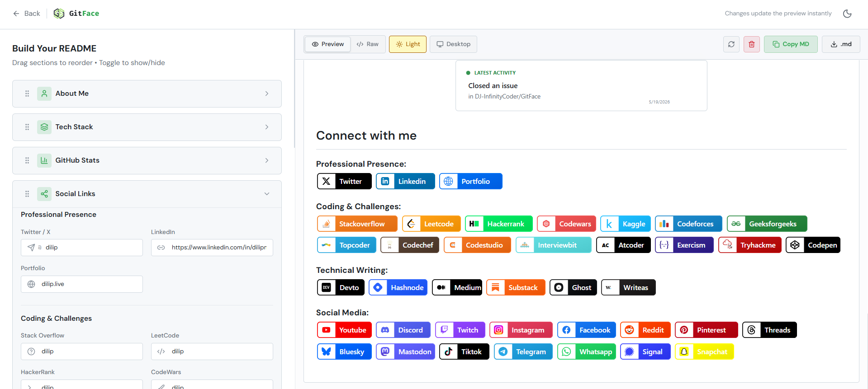Image resolution: width=868 pixels, height=389 pixels.
Task: Click the Latest Activity card
Action: pos(581,86)
